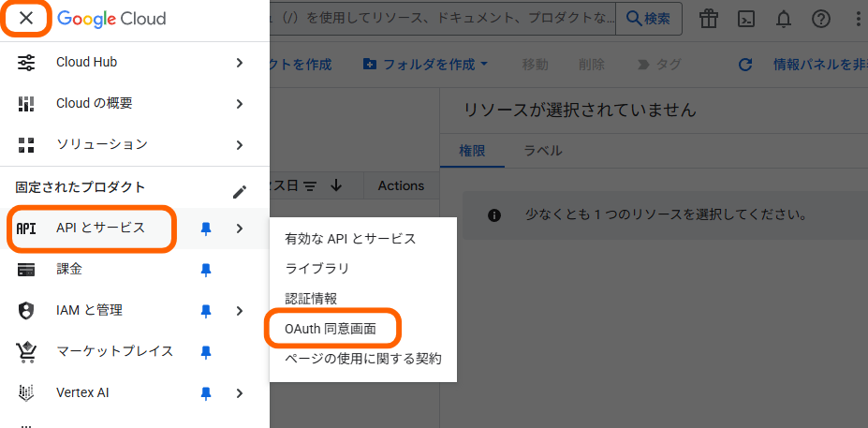Expand the ソリューション submenu chevron

(239, 145)
